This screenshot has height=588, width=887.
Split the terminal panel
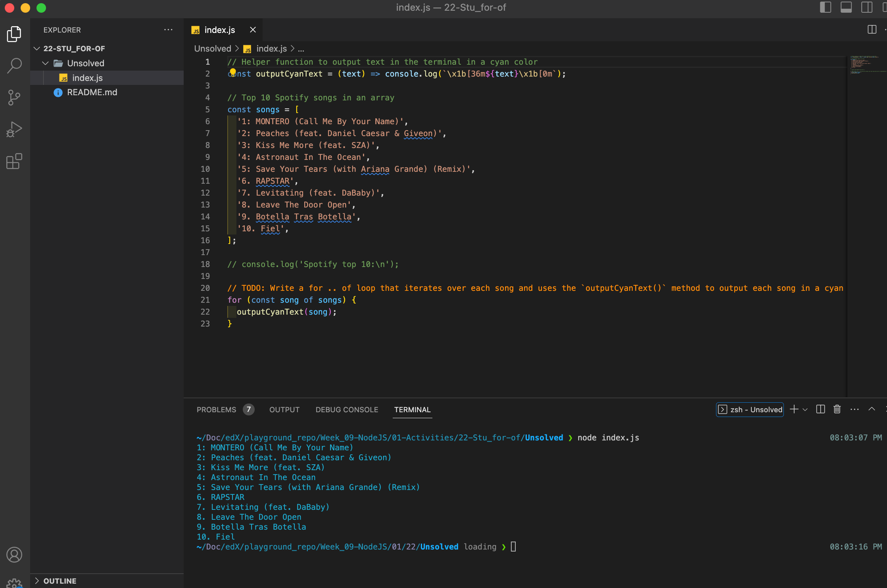tap(820, 409)
